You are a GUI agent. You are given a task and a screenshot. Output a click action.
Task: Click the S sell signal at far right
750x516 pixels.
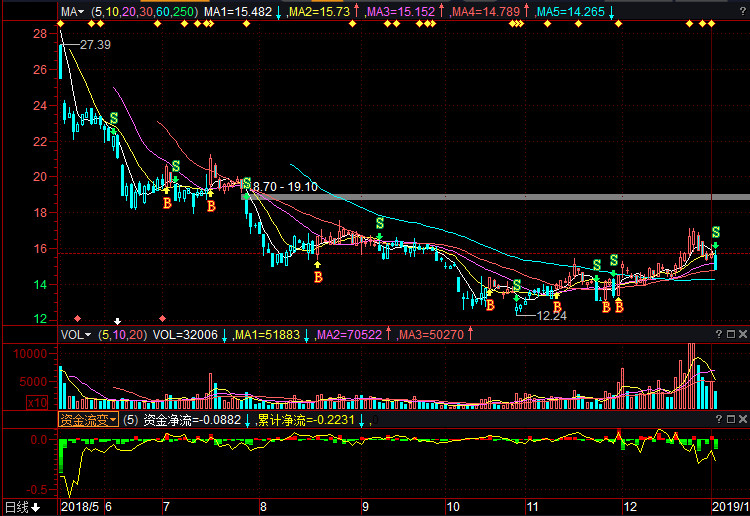coord(715,233)
